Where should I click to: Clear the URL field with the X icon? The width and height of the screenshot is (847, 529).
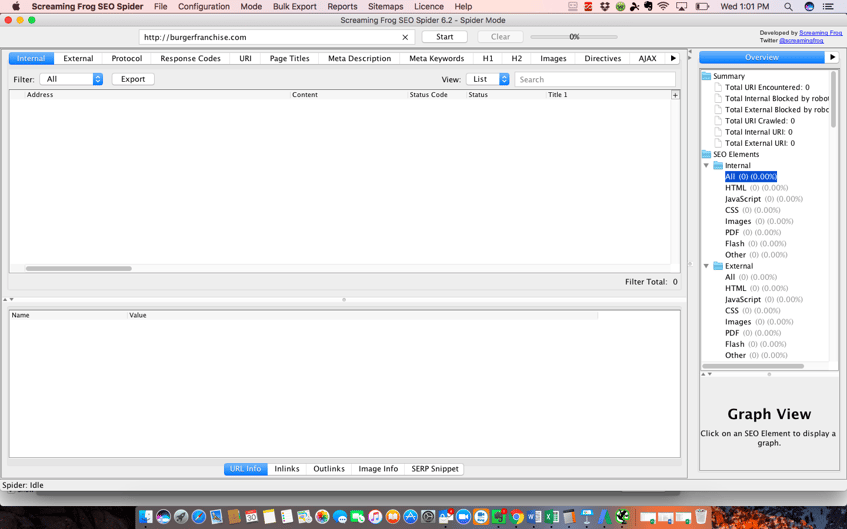pyautogui.click(x=405, y=37)
